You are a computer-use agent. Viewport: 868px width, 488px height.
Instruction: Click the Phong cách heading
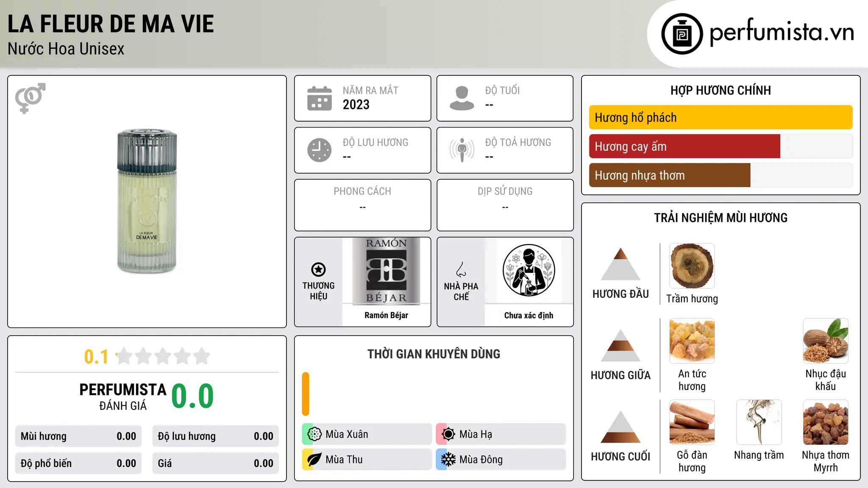362,191
